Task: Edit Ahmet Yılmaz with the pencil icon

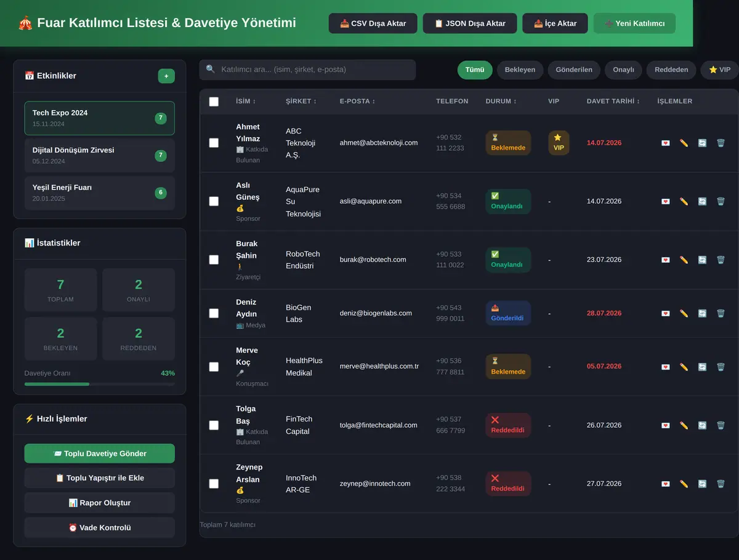Action: click(684, 143)
